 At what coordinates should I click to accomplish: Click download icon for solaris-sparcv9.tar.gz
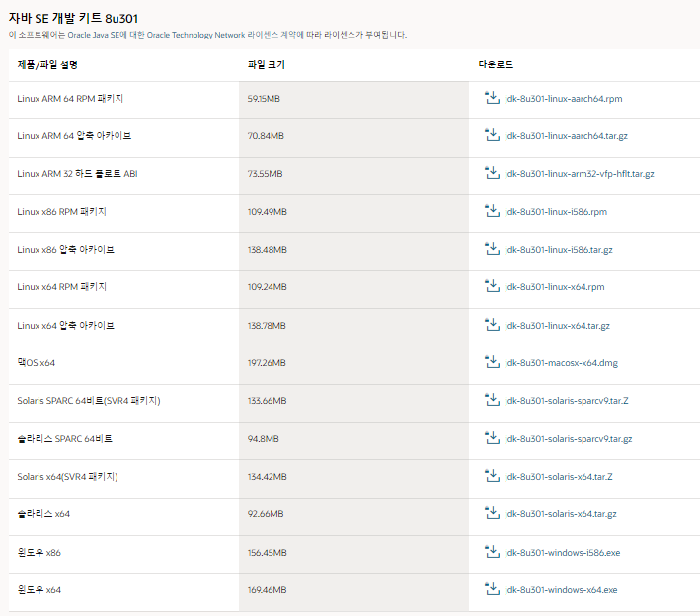[492, 438]
